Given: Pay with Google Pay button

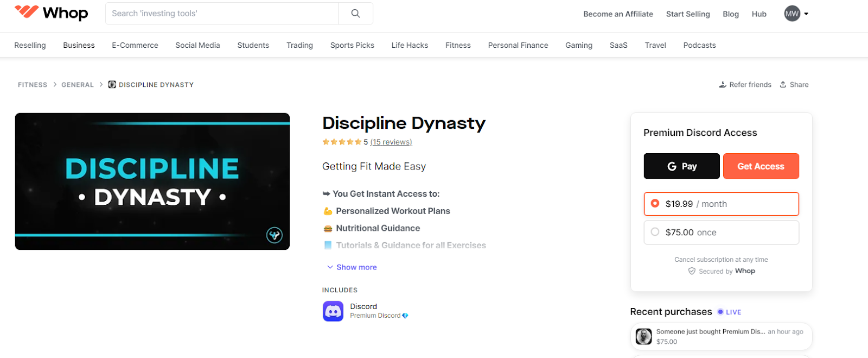Looking at the screenshot, I should (682, 166).
